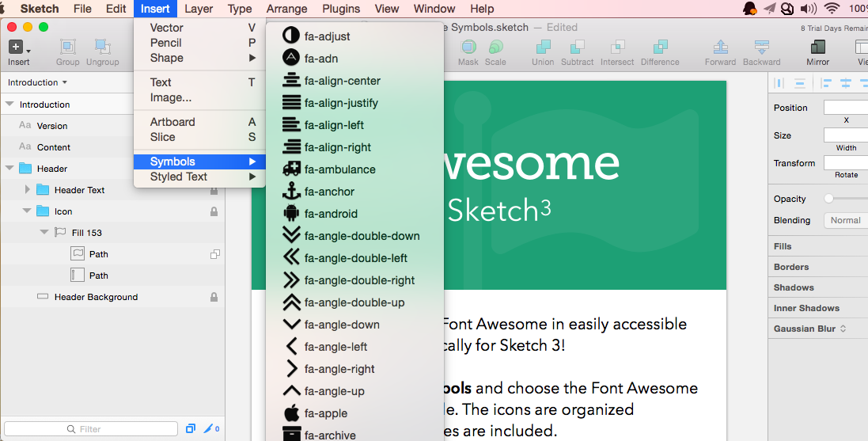Open the Plugins menu

(x=341, y=9)
